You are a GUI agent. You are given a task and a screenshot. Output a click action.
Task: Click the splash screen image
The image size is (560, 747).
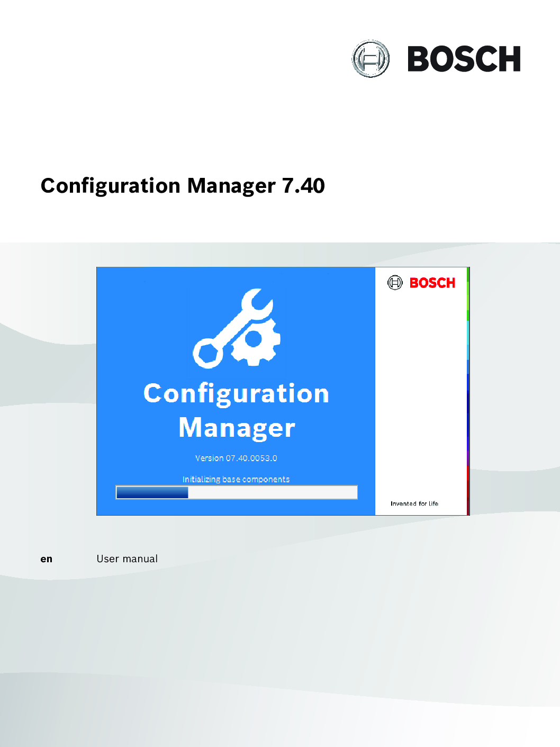(283, 391)
